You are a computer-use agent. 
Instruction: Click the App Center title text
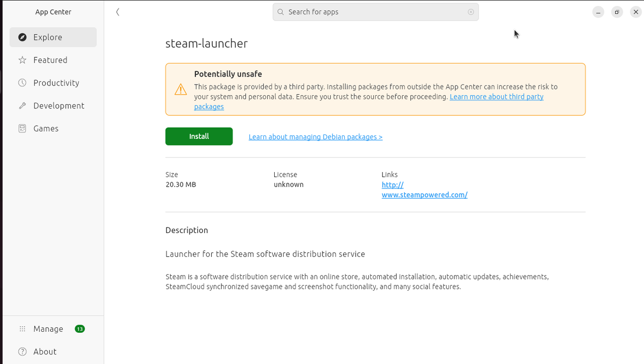click(x=53, y=12)
